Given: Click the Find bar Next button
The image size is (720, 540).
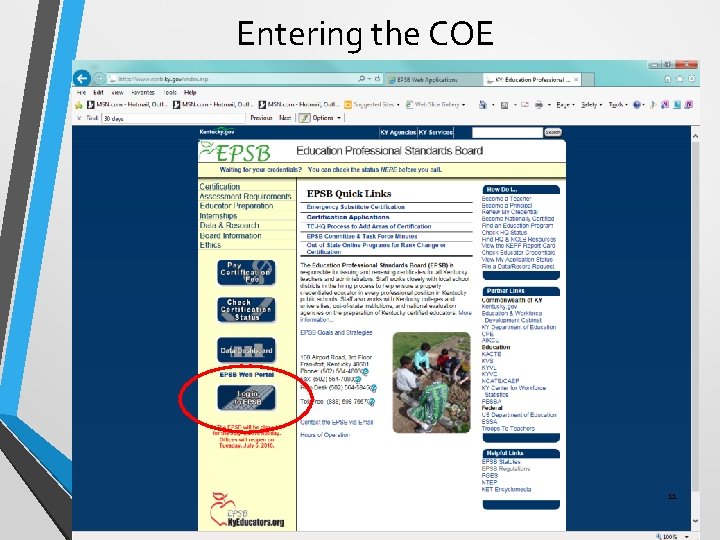Looking at the screenshot, I should (285, 118).
